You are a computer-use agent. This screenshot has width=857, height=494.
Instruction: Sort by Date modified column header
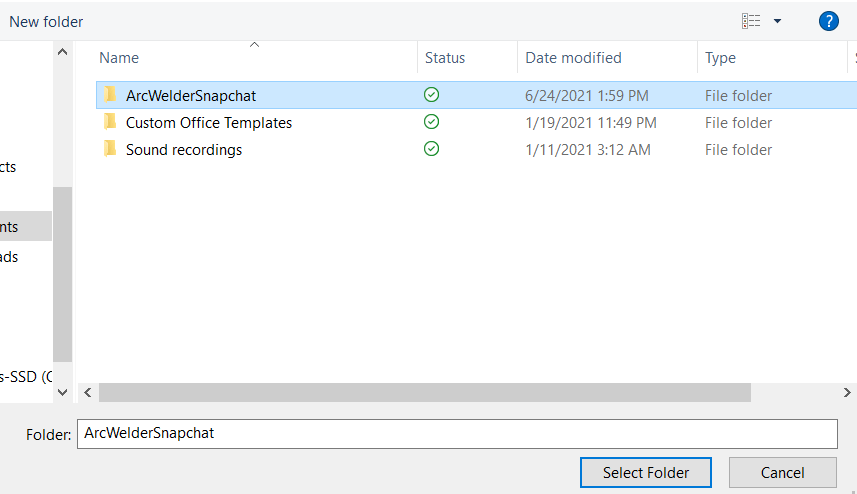click(x=573, y=58)
